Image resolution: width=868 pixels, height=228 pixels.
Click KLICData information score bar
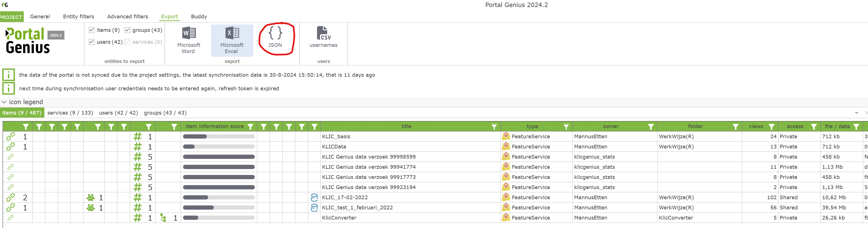(219, 146)
